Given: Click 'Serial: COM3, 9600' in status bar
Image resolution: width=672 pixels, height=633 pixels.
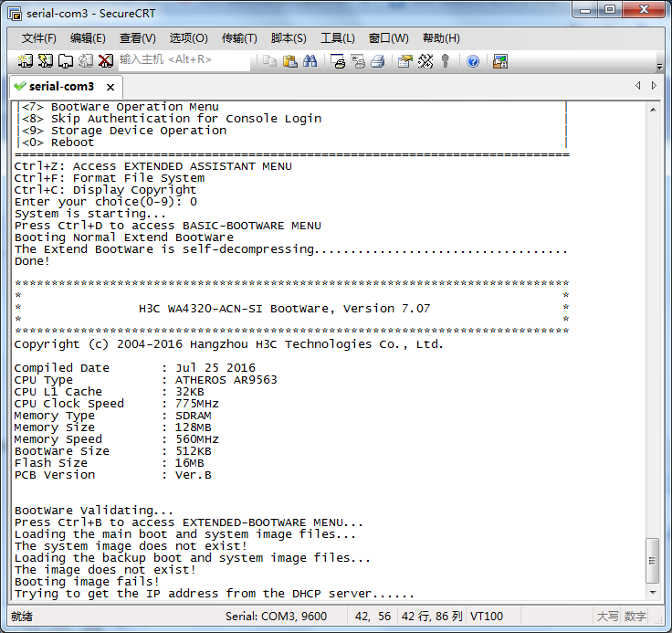Looking at the screenshot, I should pyautogui.click(x=276, y=617).
